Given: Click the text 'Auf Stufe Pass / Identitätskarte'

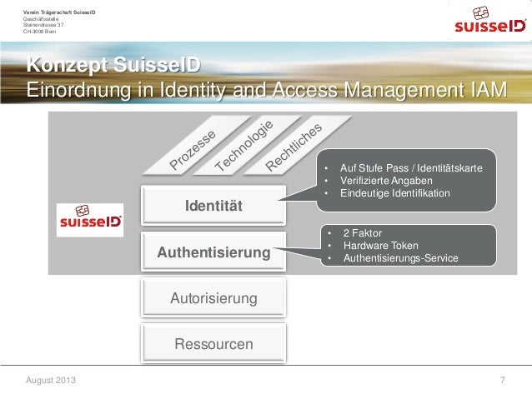Looking at the screenshot, I should pyautogui.click(x=411, y=167).
